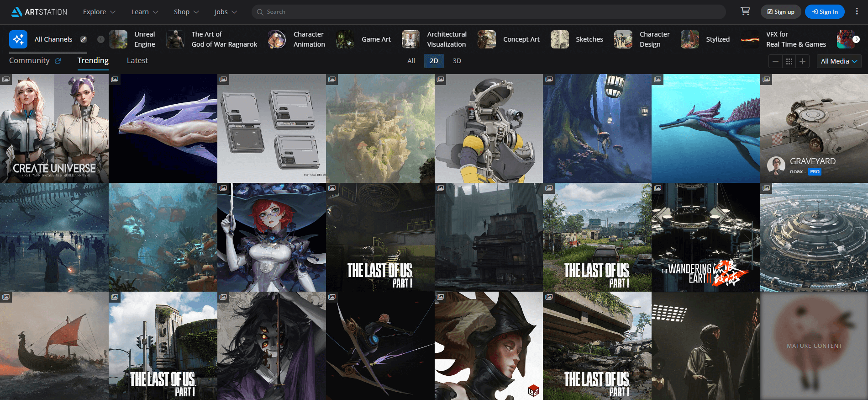Refresh the Community feed icon
Image resolution: width=868 pixels, height=400 pixels.
58,61
